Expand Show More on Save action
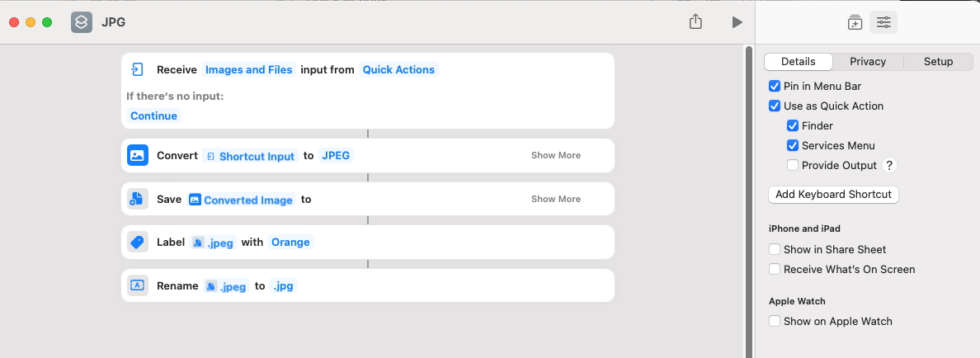The image size is (980, 358). (555, 199)
